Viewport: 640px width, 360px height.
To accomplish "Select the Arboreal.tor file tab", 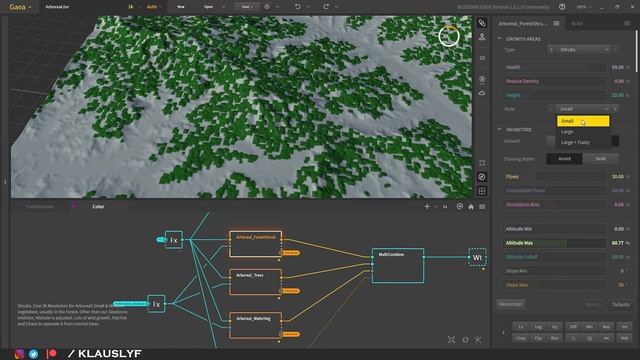I will pyautogui.click(x=57, y=7).
